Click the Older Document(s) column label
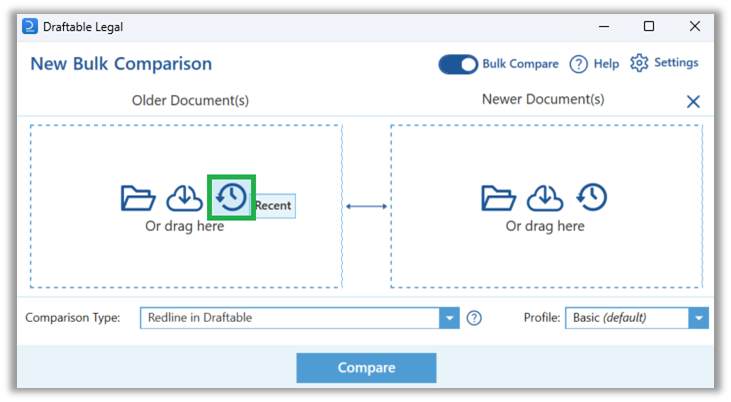 pos(190,100)
